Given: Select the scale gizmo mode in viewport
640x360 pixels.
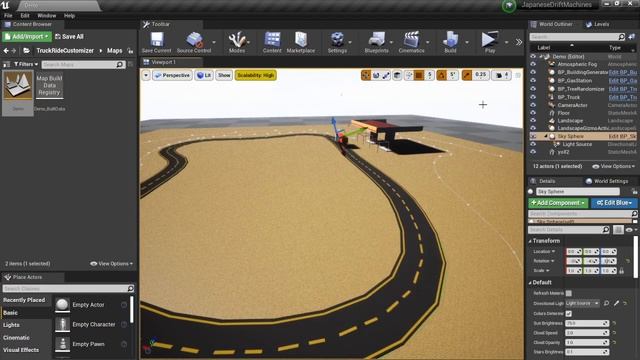Looking at the screenshot, I should click(386, 75).
